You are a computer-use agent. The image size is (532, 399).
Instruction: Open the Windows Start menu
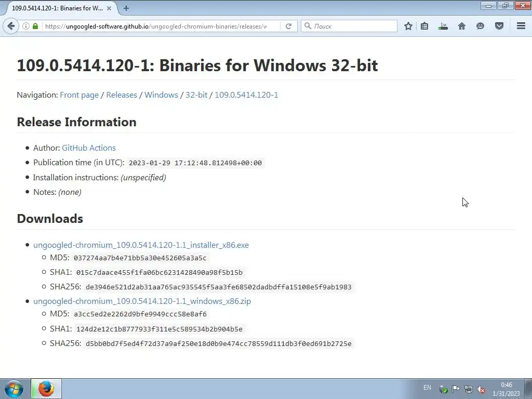point(14,389)
